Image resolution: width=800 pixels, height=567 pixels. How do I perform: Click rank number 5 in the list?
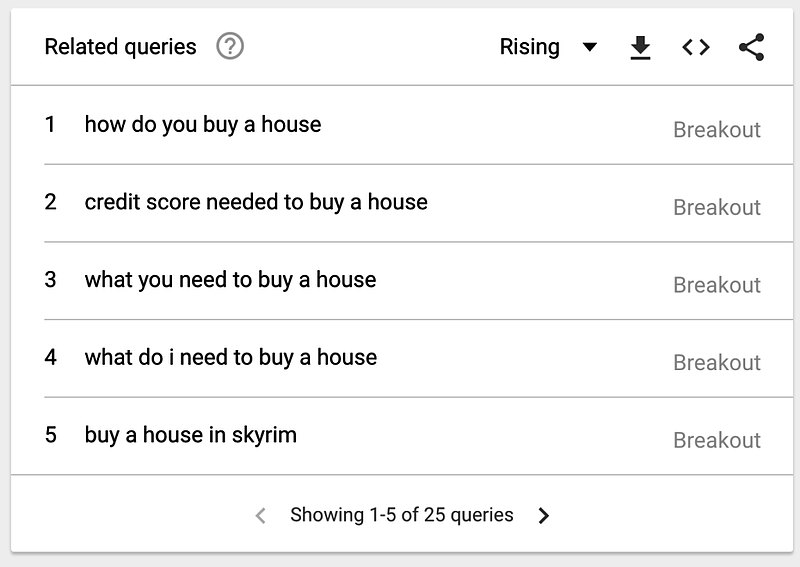(51, 435)
